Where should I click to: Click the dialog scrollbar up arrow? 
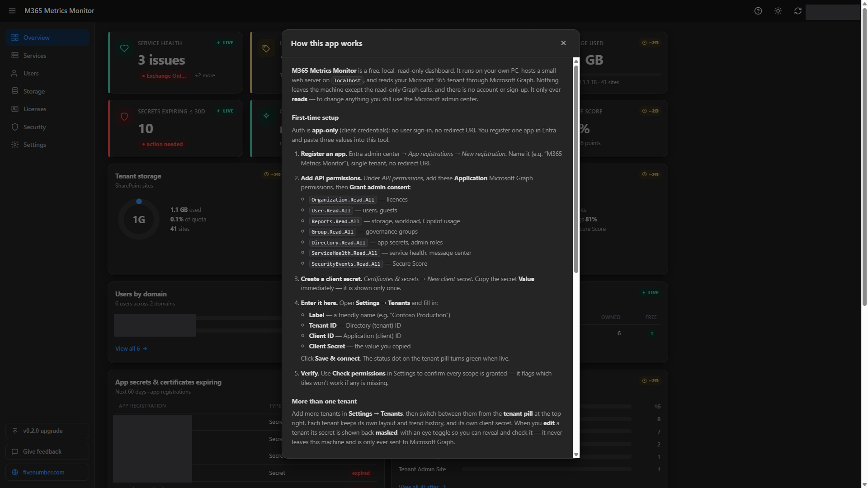click(576, 61)
